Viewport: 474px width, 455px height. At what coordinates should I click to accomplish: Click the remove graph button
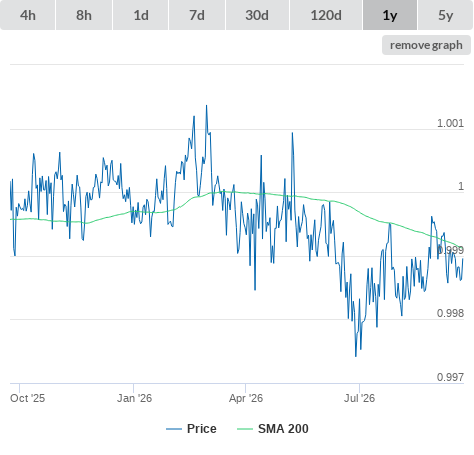pyautogui.click(x=426, y=45)
